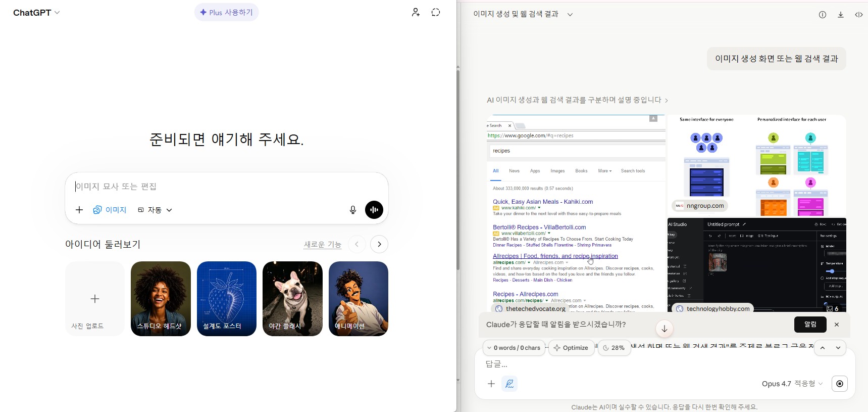The image size is (868, 412).
Task: Click the download icon in Claude header
Action: (x=841, y=15)
